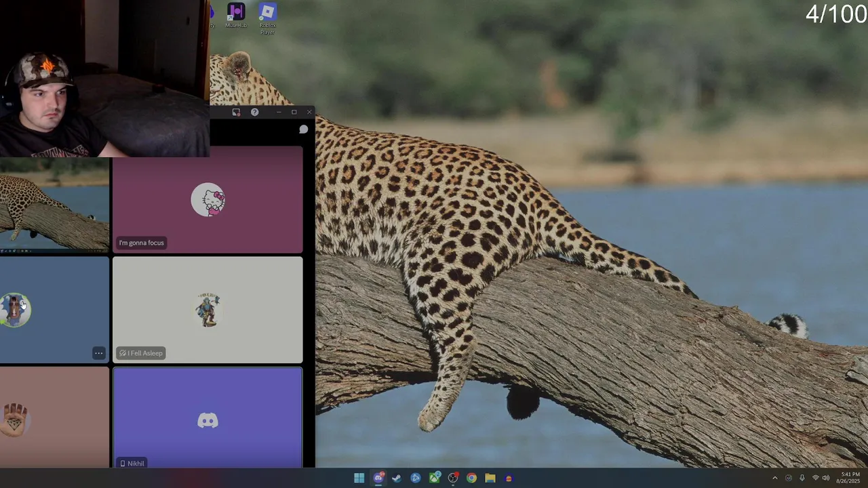Click the Discord help question mark icon
Viewport: 868px width, 488px height.
254,112
